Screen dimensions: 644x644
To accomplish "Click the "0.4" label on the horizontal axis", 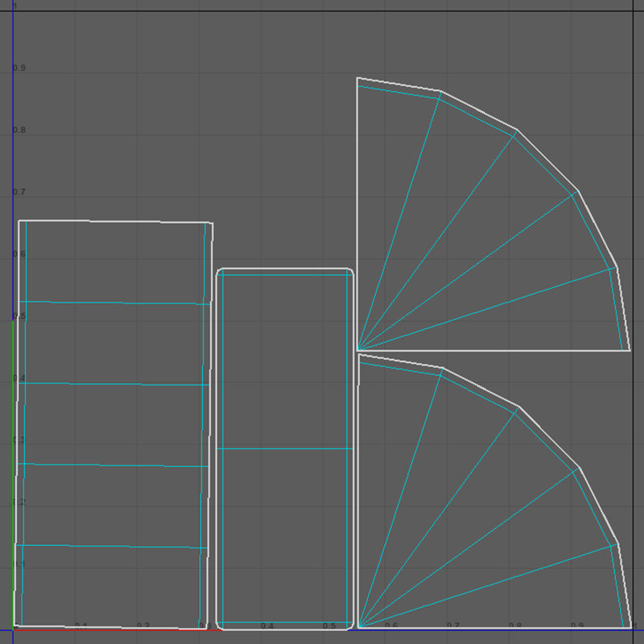I will pyautogui.click(x=267, y=626).
